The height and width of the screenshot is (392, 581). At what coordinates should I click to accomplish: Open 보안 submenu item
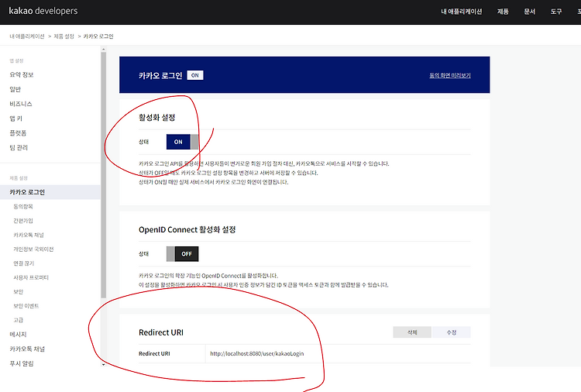[18, 291]
